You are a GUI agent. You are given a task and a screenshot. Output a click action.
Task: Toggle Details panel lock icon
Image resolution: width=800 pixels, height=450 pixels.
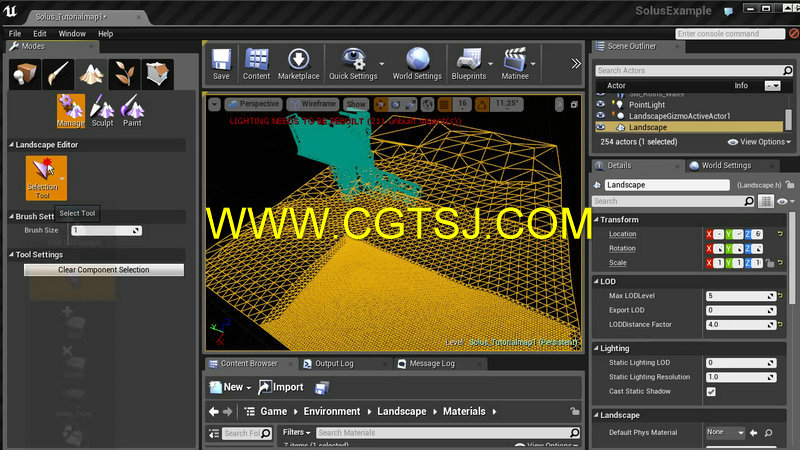790,185
